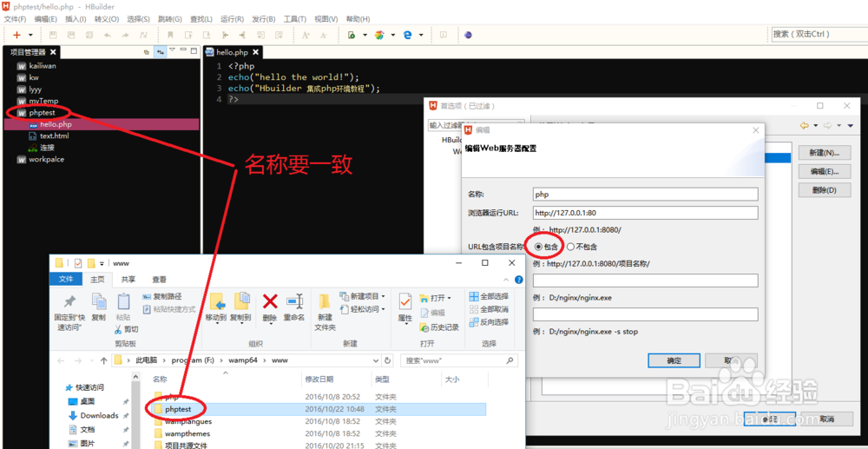
Task: Open the view menu triangle in project manager
Action: [x=172, y=50]
